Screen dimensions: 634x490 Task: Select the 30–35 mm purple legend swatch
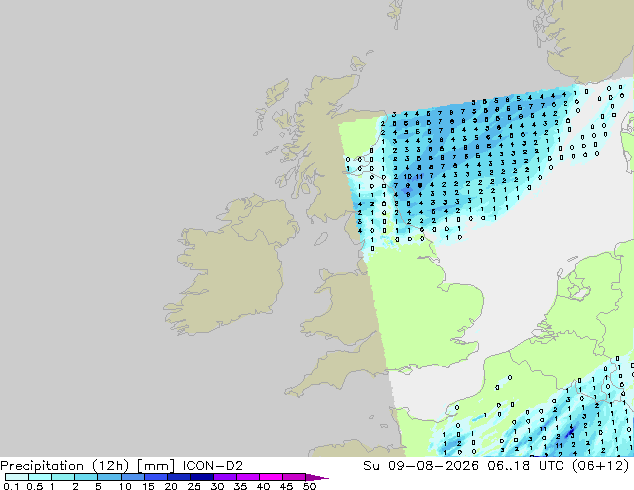coord(224,477)
